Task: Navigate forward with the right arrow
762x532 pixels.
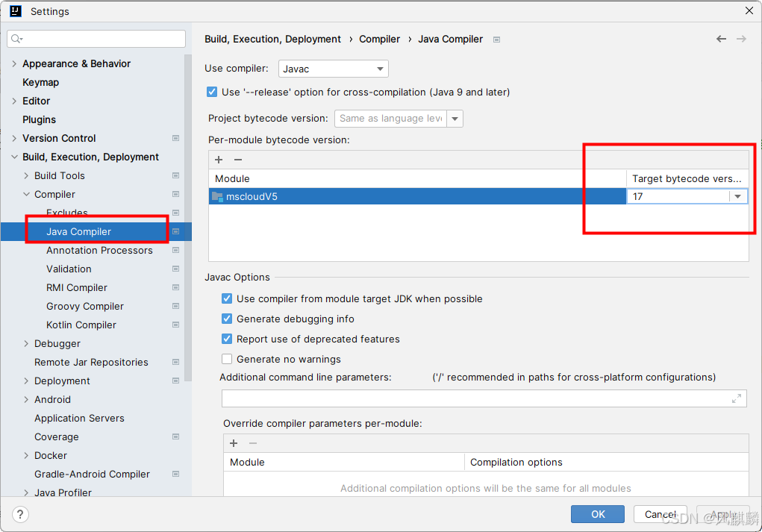Action: [x=741, y=39]
